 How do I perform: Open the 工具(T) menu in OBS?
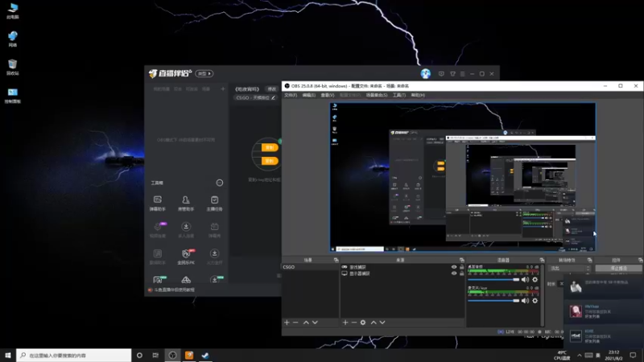point(398,95)
